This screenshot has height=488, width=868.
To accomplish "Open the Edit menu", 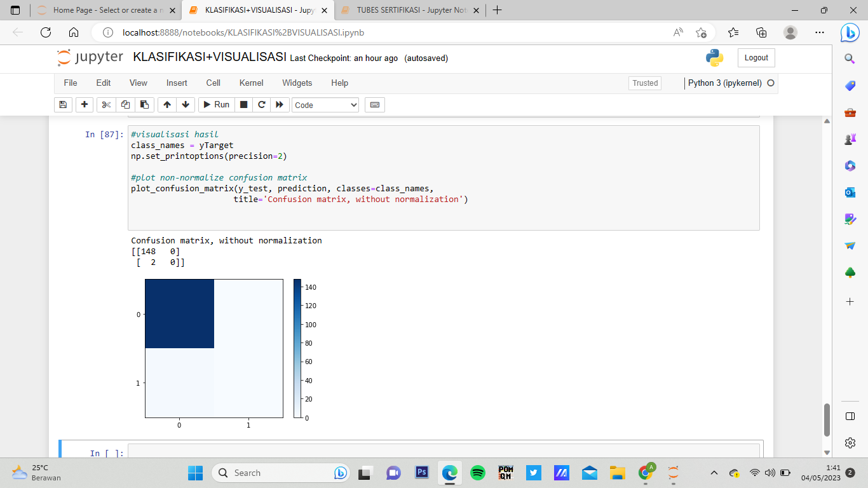I will coord(104,83).
